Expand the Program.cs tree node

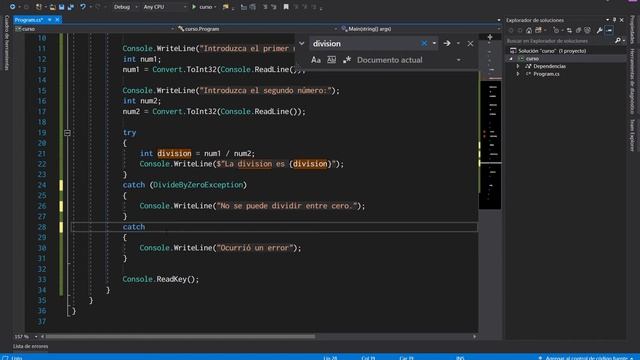click(x=518, y=74)
